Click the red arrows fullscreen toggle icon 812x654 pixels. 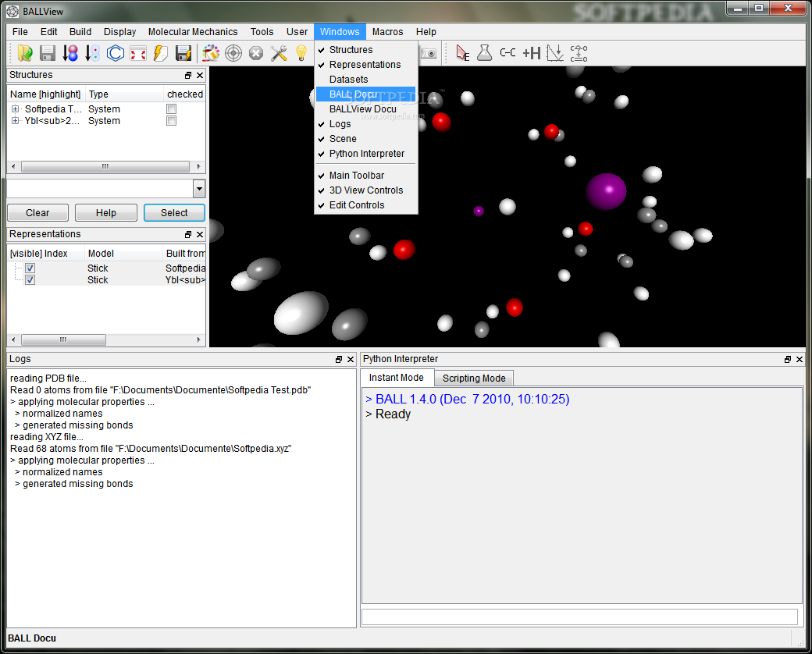(x=137, y=53)
